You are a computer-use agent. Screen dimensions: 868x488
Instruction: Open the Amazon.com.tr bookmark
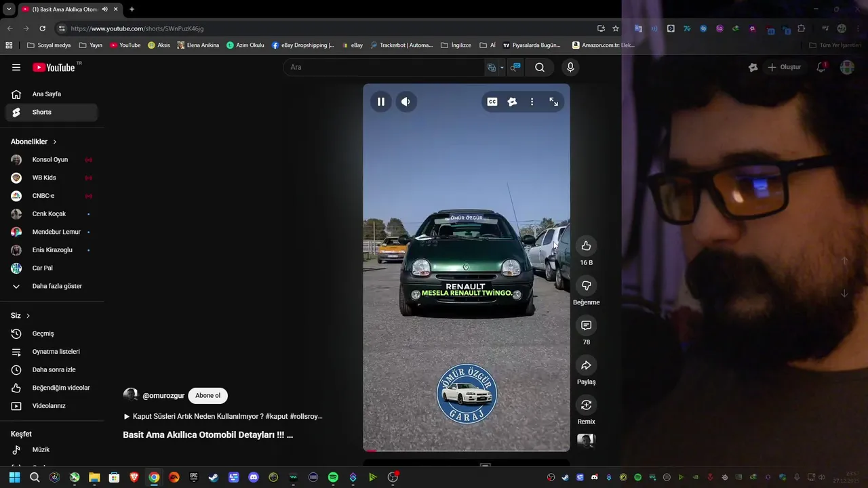click(603, 45)
